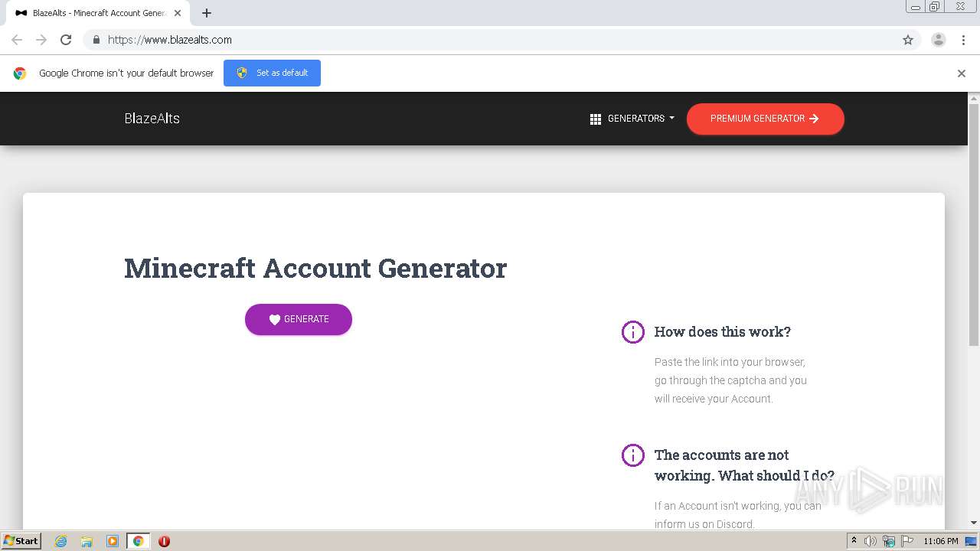Open the volume speaker tray icon
This screenshot has height=551, width=980.
871,541
